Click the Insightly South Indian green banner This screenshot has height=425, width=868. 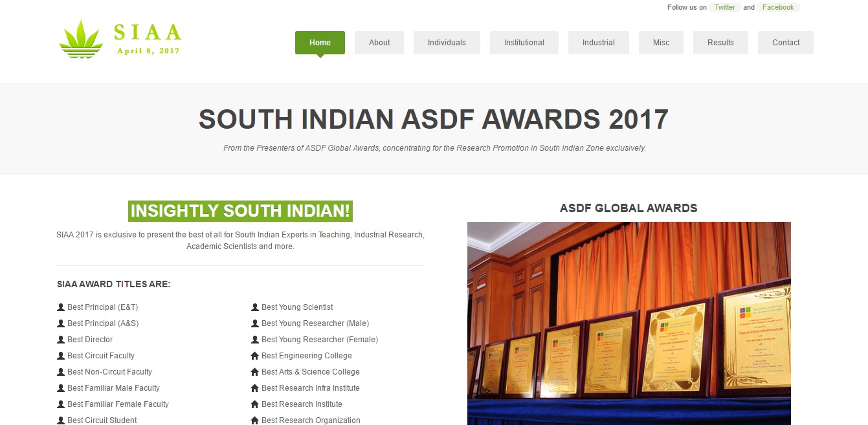(240, 211)
